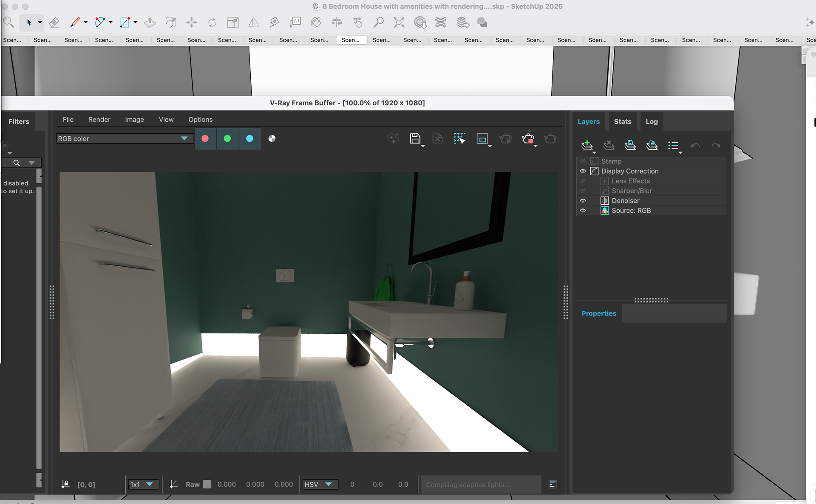
Task: Open the Log tab
Action: click(x=651, y=121)
